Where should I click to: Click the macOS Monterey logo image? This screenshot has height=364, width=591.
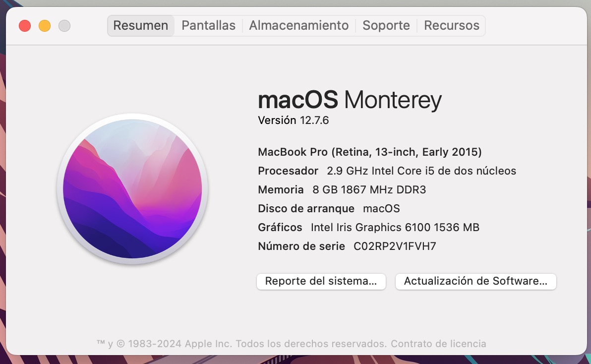132,189
